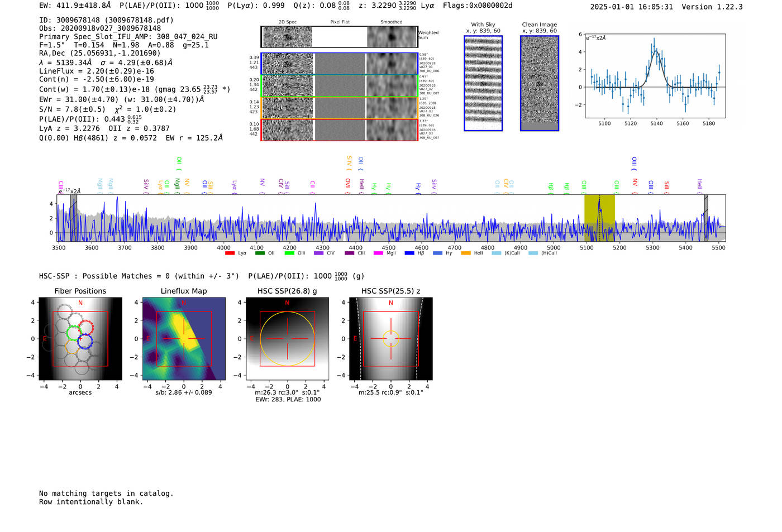
Task: Select the 'P(Lyα): 0.999' header value
Action: (x=256, y=6)
